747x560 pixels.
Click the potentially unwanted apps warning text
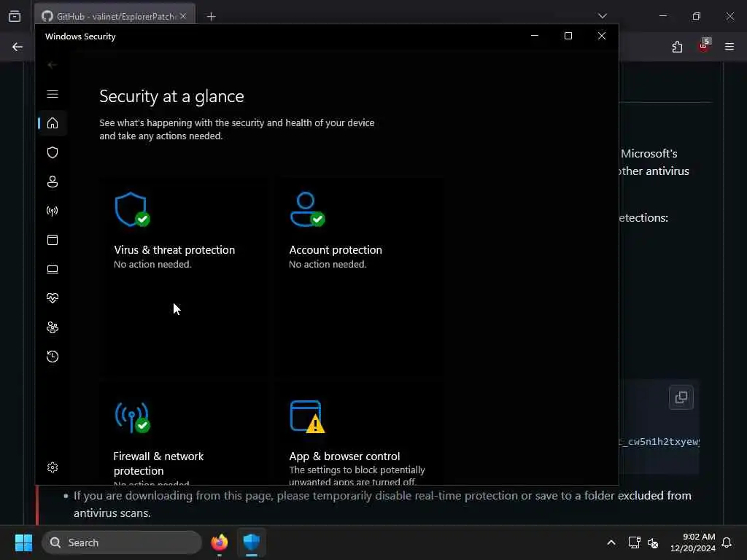point(357,475)
